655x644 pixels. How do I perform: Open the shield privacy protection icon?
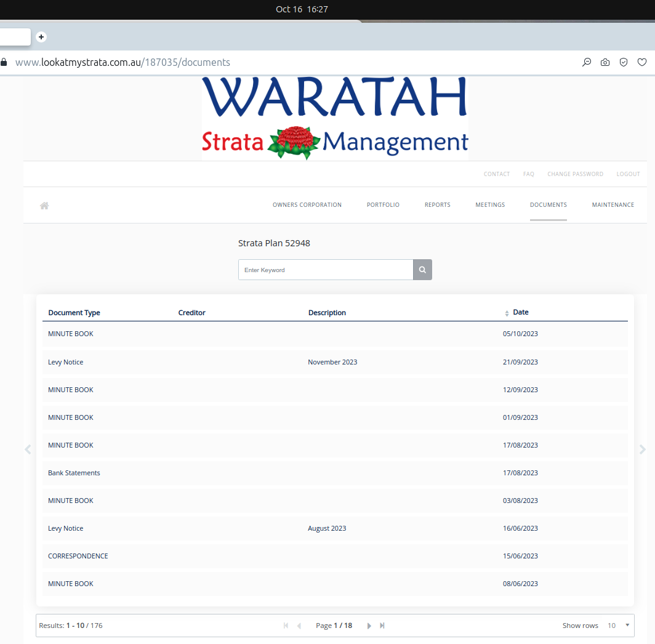coord(623,62)
